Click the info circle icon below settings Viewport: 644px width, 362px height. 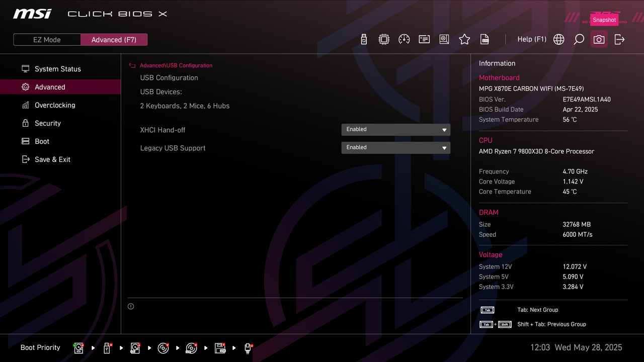pos(131,306)
